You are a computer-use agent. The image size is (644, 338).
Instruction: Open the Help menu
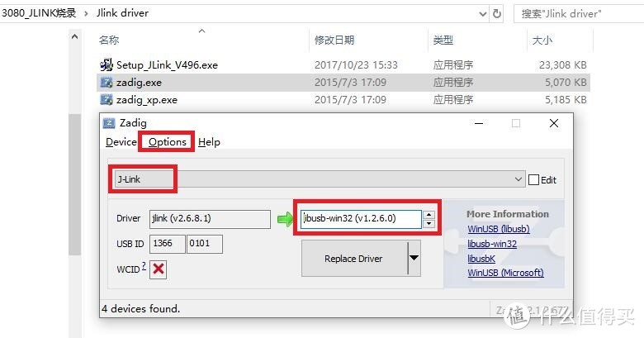tap(209, 142)
